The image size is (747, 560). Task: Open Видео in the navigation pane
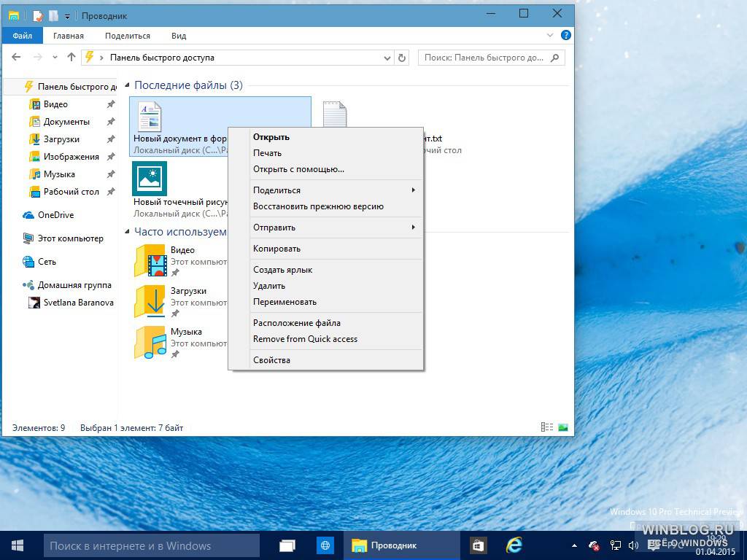(x=55, y=104)
